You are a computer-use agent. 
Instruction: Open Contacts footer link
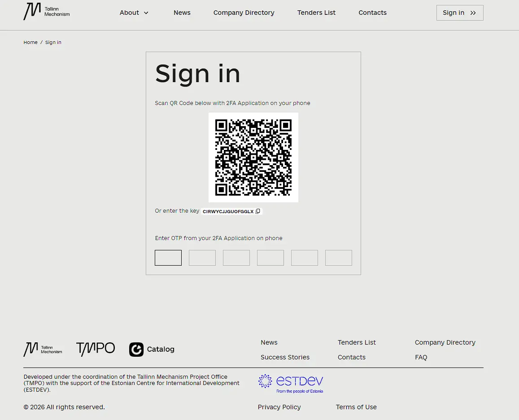coord(352,357)
